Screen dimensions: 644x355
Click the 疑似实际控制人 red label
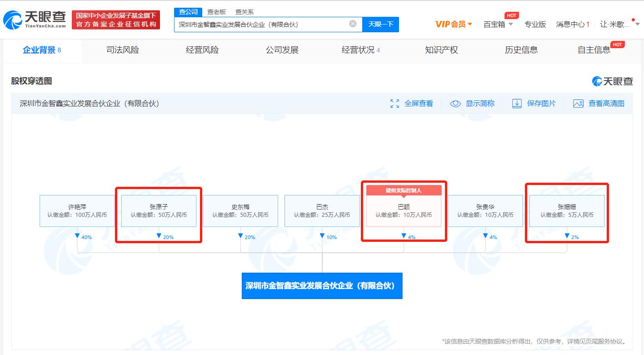pyautogui.click(x=404, y=190)
